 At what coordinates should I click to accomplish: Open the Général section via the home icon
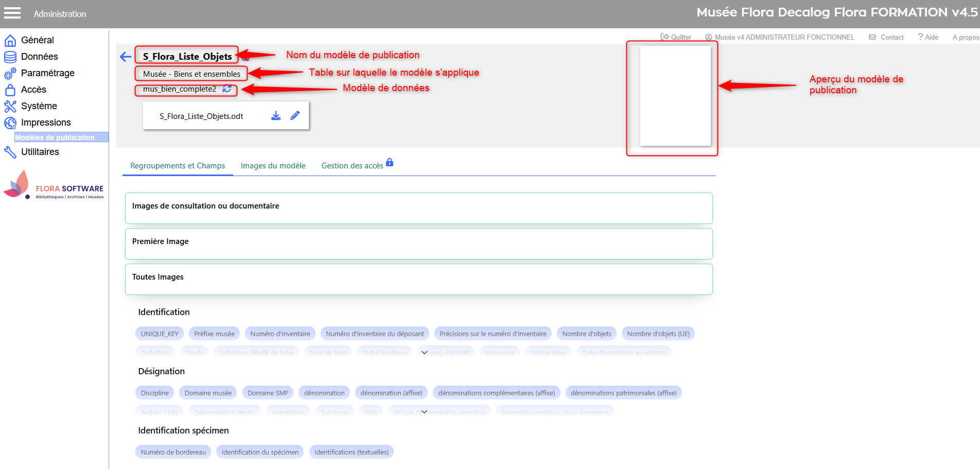point(10,40)
